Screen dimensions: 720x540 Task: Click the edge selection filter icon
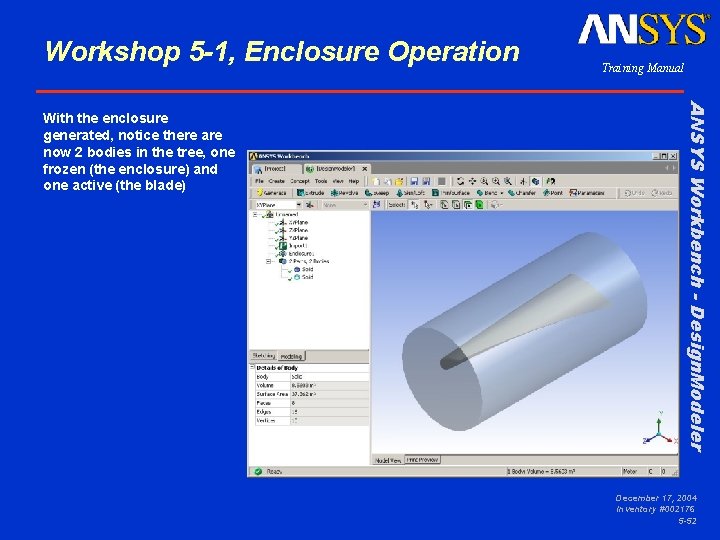[456, 205]
